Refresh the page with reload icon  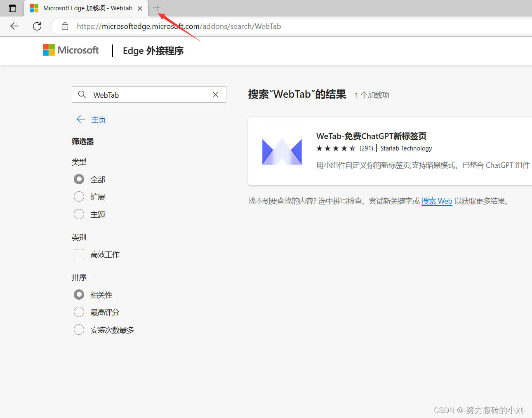pyautogui.click(x=37, y=26)
